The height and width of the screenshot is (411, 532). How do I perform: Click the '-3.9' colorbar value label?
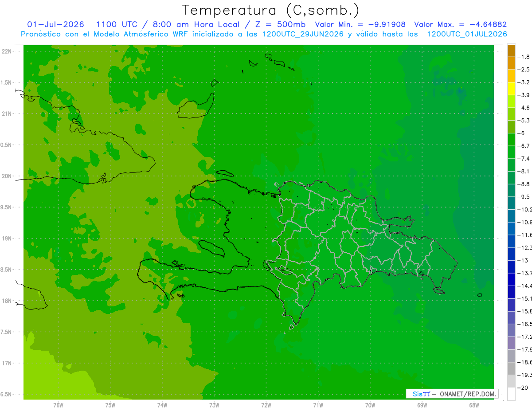pyautogui.click(x=524, y=95)
